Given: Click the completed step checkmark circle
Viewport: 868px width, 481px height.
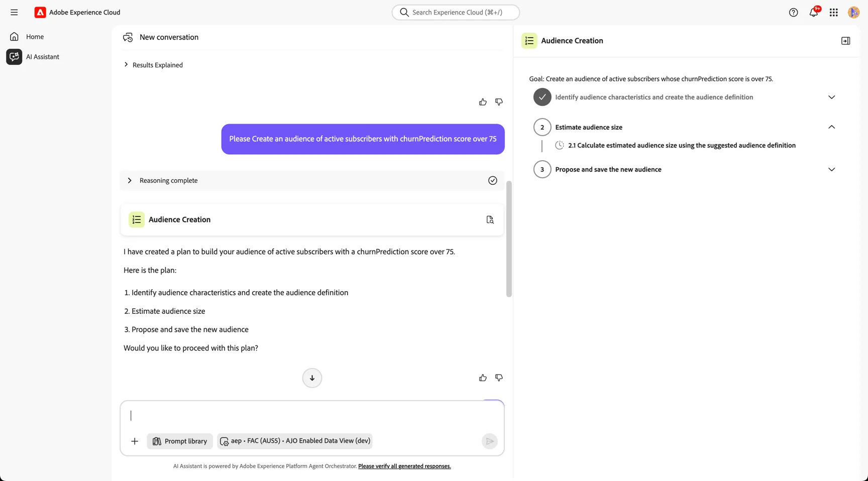Looking at the screenshot, I should [x=542, y=97].
